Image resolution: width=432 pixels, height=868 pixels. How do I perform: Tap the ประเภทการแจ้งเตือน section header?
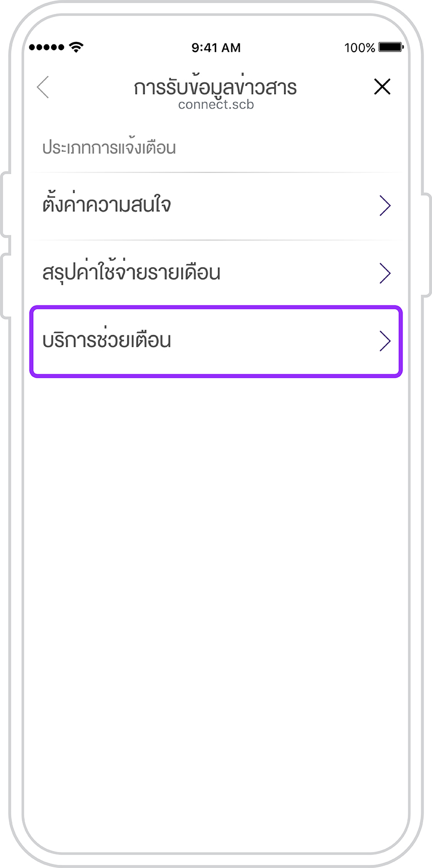[109, 147]
